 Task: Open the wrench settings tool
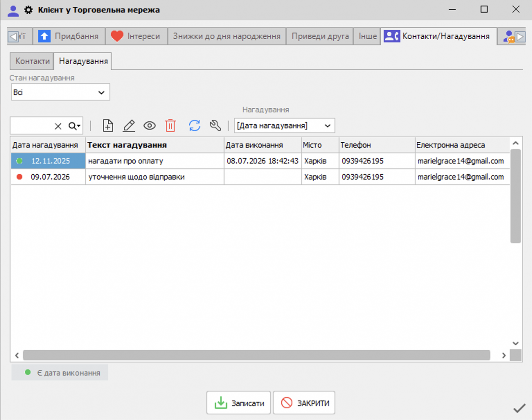(x=215, y=125)
